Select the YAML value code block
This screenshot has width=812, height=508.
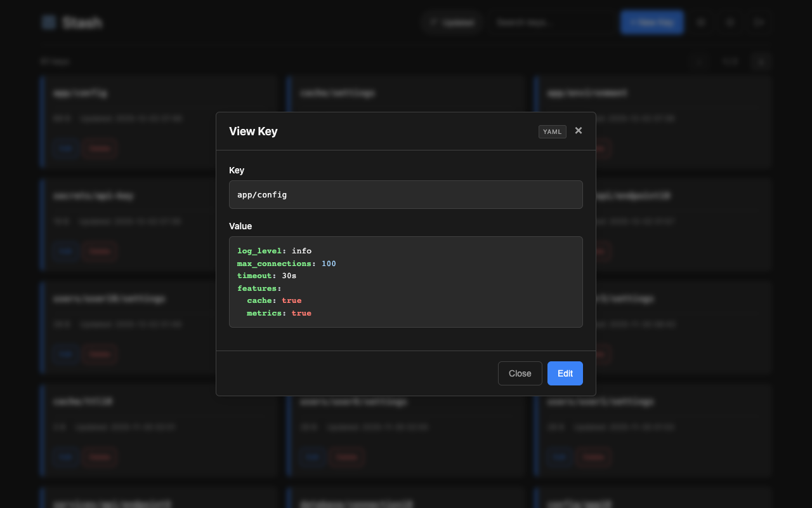pos(406,281)
